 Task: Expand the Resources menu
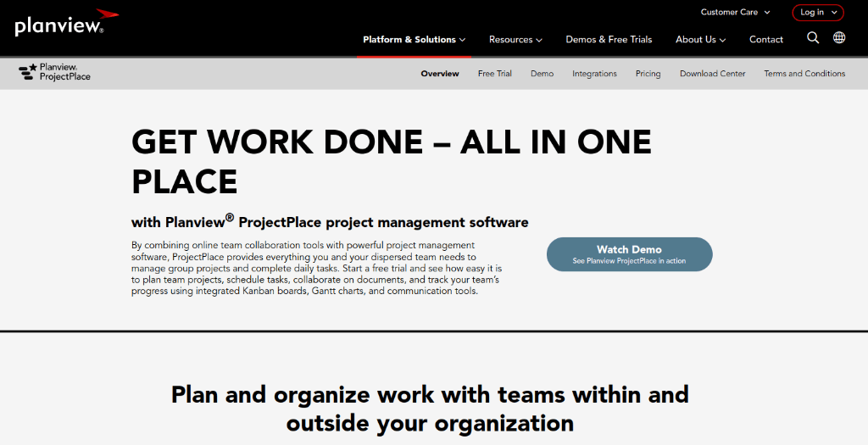[x=515, y=39]
